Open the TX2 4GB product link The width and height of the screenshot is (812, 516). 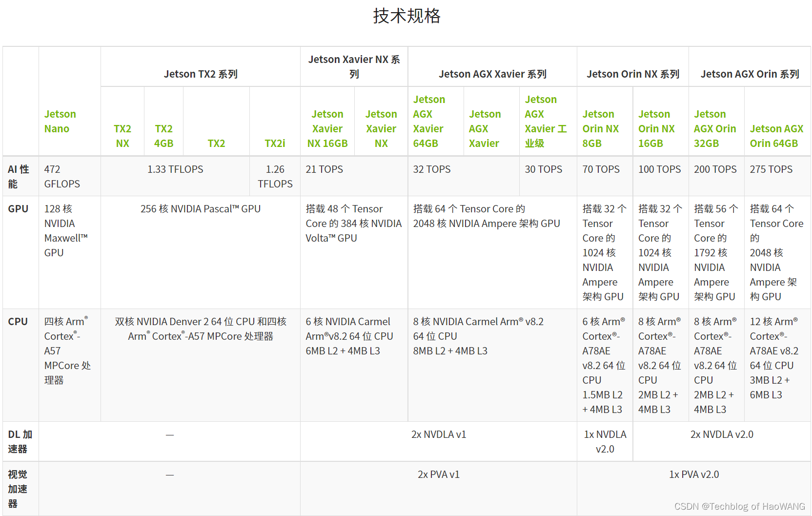coord(164,136)
